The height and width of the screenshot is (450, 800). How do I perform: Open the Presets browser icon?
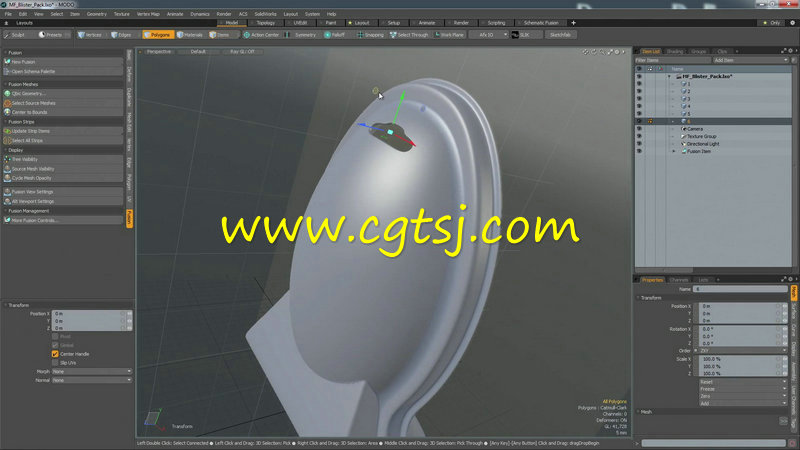pyautogui.click(x=42, y=35)
